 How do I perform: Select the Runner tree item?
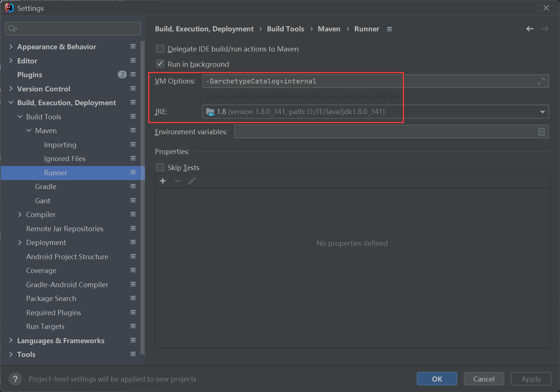(x=73, y=173)
